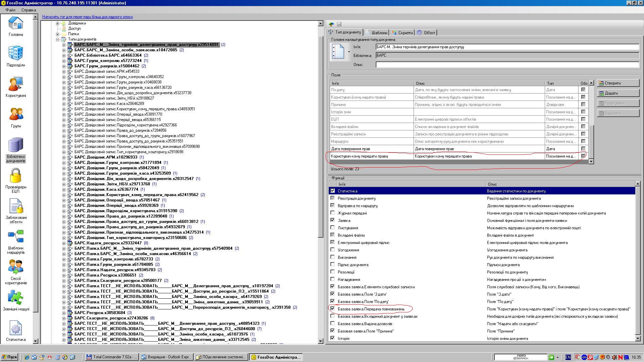
Task: Open the Справка menu
Action: tap(29, 10)
